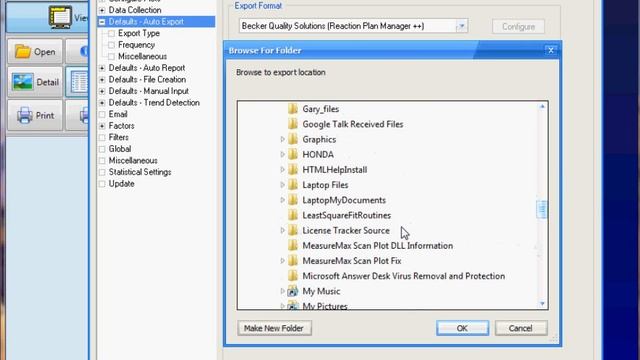Click the LeastSquareFitRoutines folder name
The width and height of the screenshot is (640, 360).
pyautogui.click(x=347, y=215)
